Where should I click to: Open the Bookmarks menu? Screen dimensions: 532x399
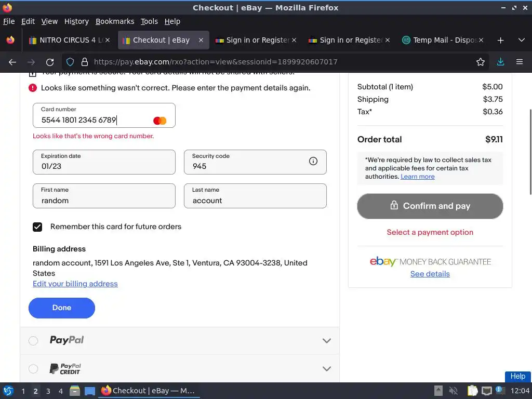coord(115,21)
